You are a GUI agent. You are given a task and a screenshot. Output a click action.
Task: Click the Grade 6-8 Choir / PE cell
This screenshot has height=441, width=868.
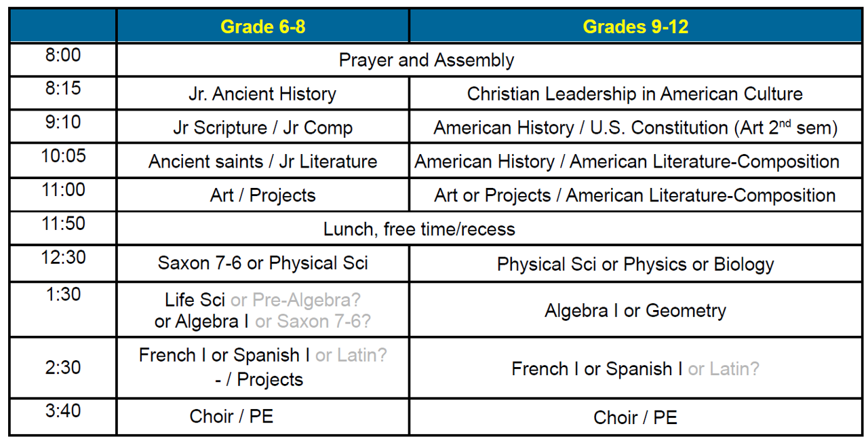click(x=263, y=417)
